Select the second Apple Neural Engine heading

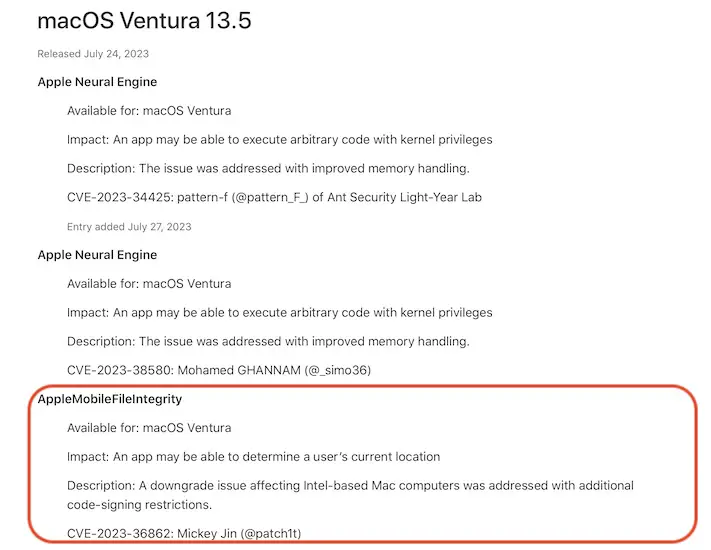click(x=97, y=255)
